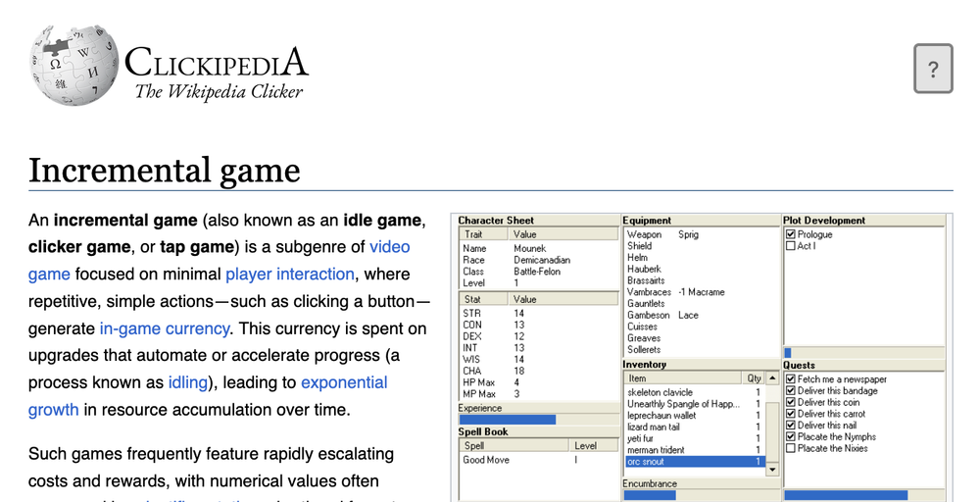Viewport: 980px width, 502px height.
Task: Select the 'leprechaun wallet' inventory item
Action: 695,415
